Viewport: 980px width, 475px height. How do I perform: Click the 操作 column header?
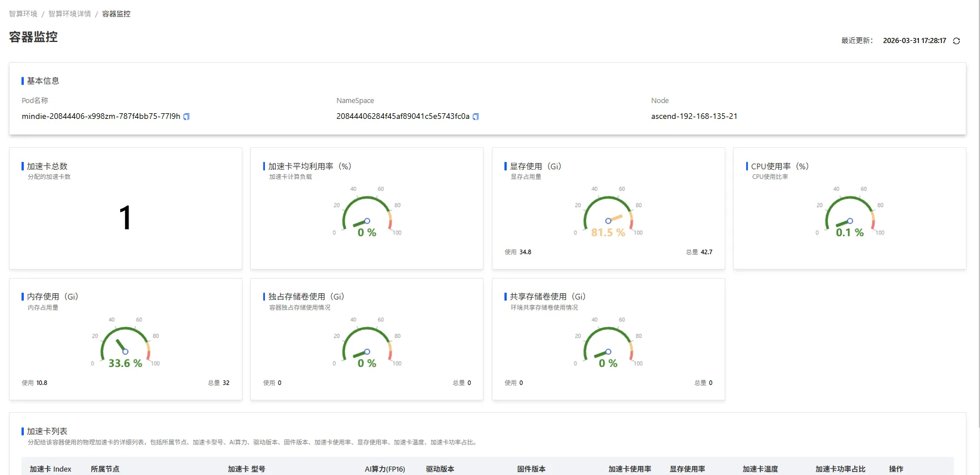point(896,469)
